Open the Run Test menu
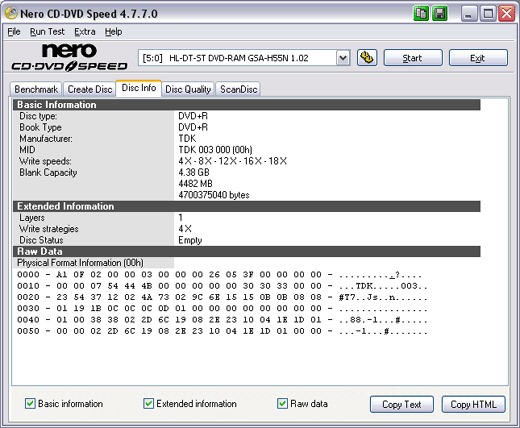The height and width of the screenshot is (428, 520). [47, 32]
